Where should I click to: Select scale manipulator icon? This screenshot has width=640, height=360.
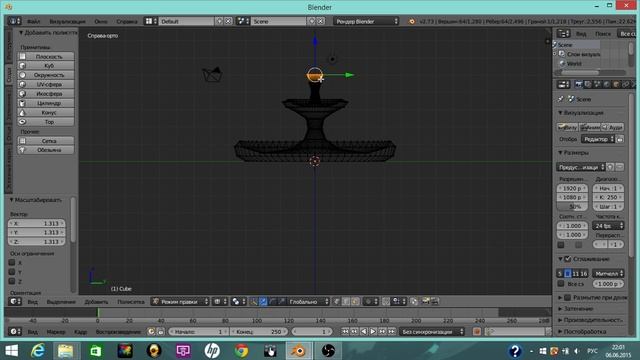(x=282, y=302)
